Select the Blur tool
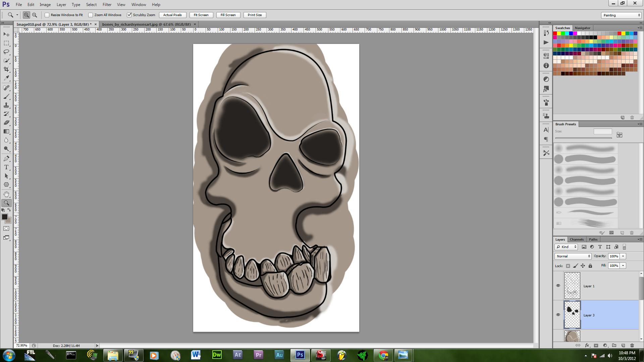This screenshot has width=644, height=362. pyautogui.click(x=6, y=140)
